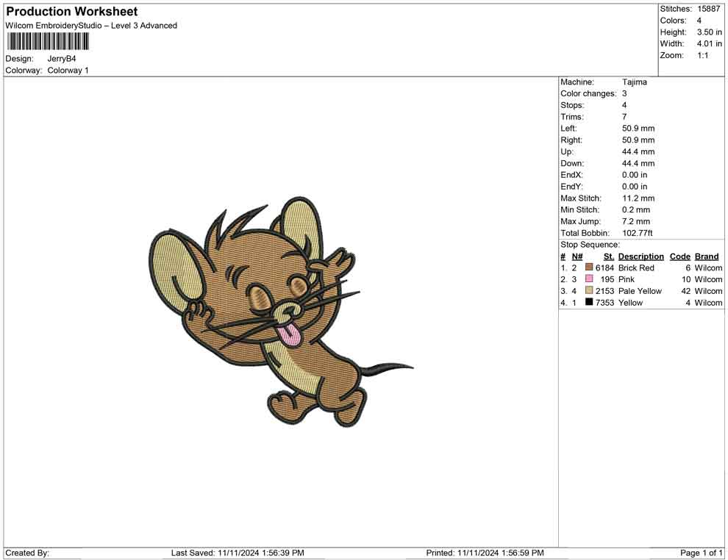The image size is (728, 560).
Task: Click the Jerry mouse embroidery design preview
Action: pyautogui.click(x=281, y=311)
